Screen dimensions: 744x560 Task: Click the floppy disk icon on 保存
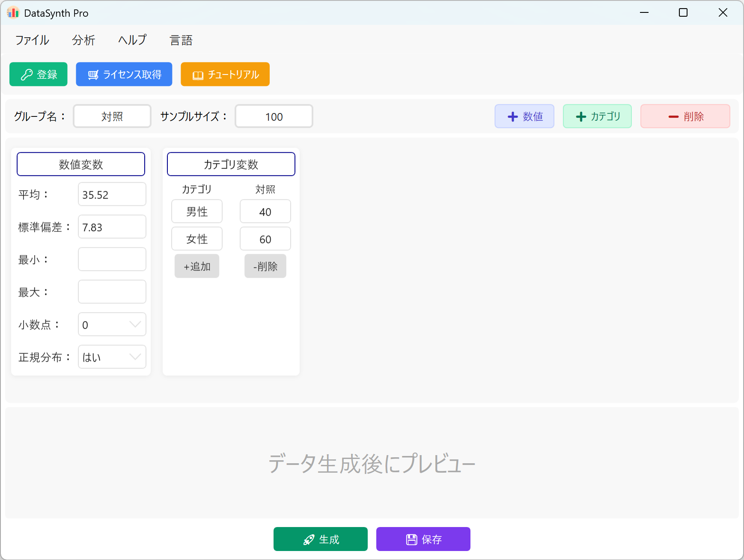[x=411, y=539]
